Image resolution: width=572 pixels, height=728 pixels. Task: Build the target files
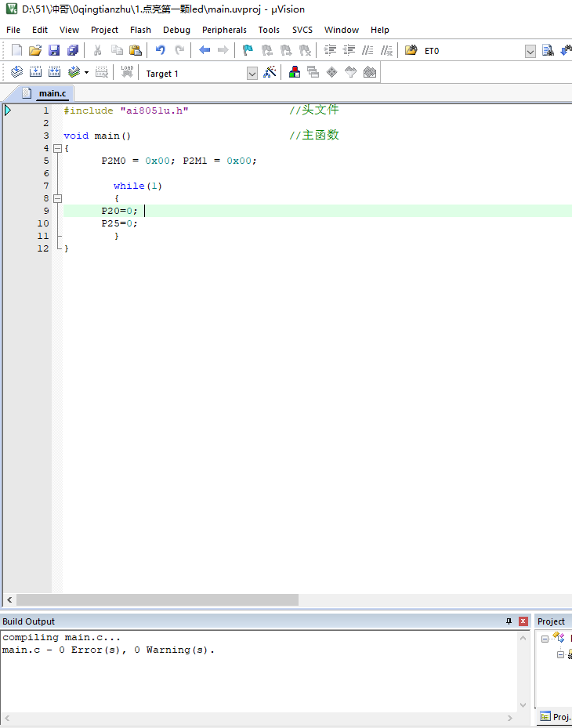36,72
